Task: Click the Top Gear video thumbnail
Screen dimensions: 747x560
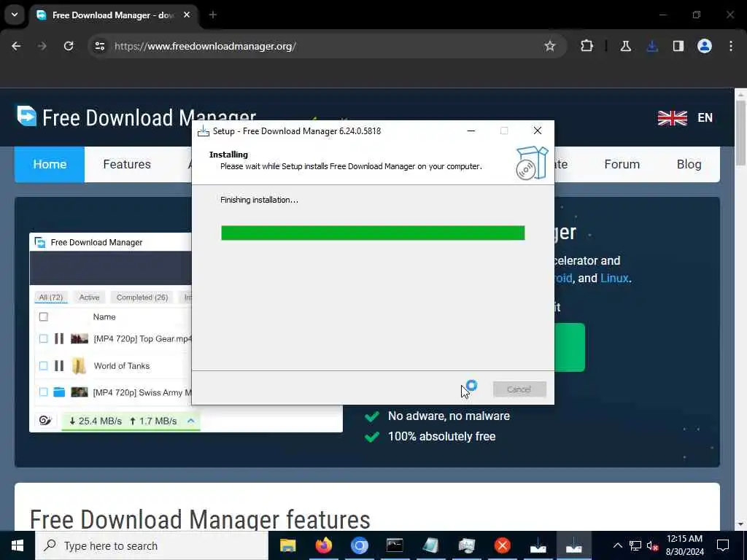Action: [x=79, y=338]
